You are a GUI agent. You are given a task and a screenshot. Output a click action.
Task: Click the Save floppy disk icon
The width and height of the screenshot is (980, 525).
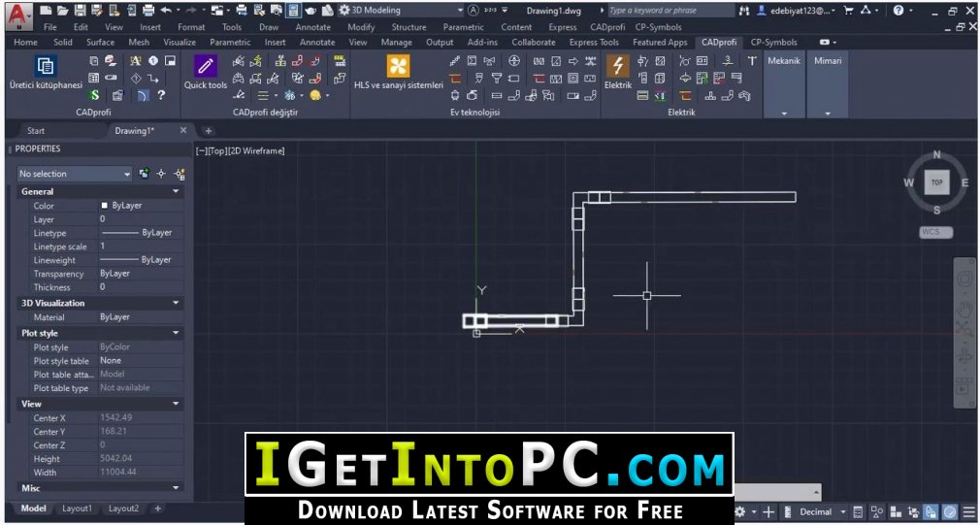pos(80,11)
